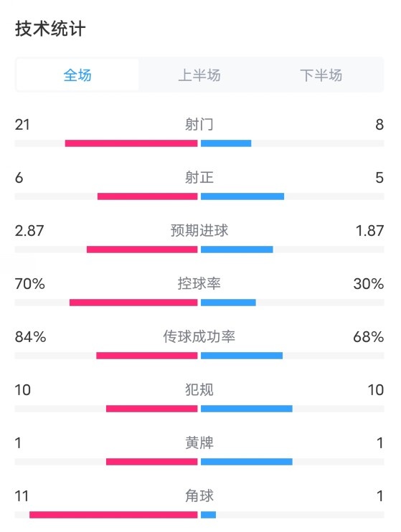Click the red 控球率 bar
The width and height of the screenshot is (401, 532).
tap(133, 303)
